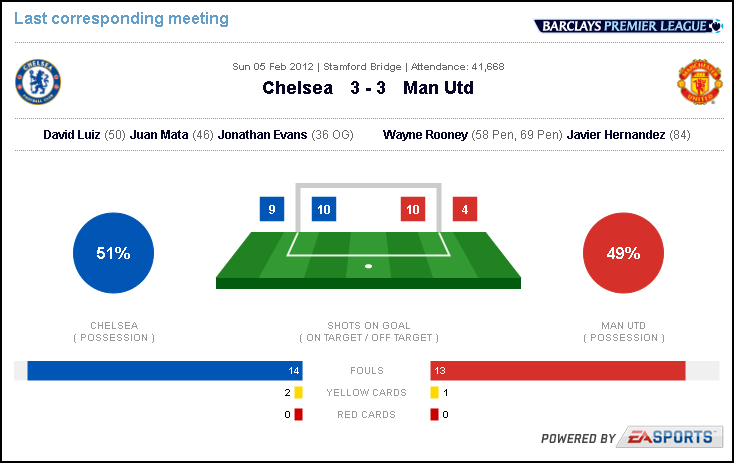Viewport: 734px width, 463px height.
Task: Click Chelsea's blue fouls bar showing 14
Action: click(x=165, y=371)
